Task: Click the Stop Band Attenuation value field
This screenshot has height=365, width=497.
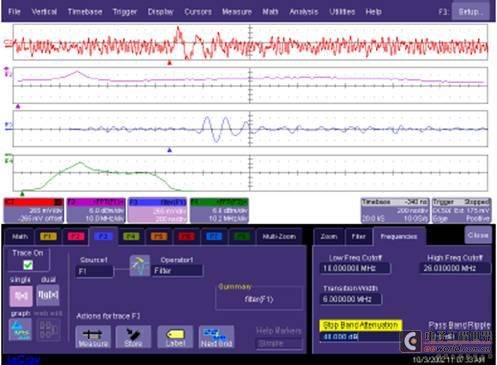Action: pos(360,337)
